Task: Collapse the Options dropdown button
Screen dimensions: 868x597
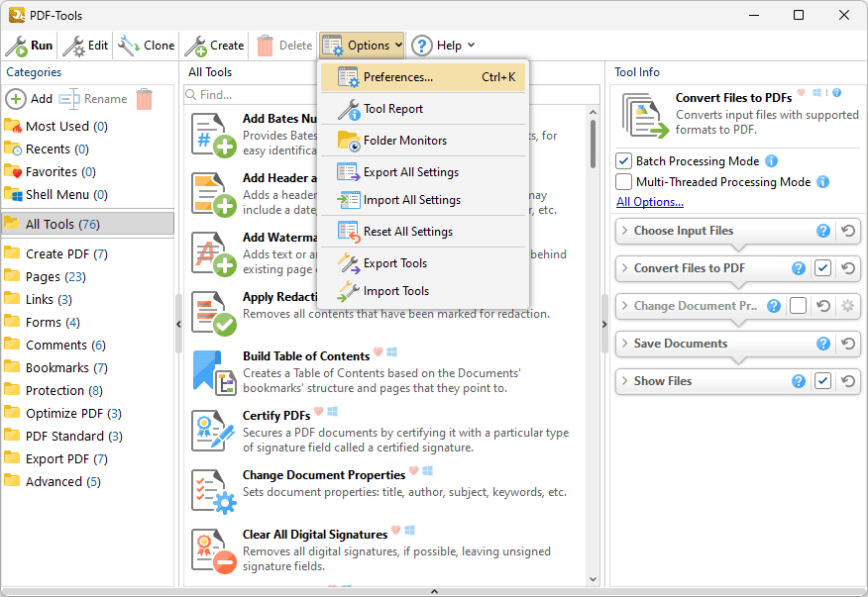Action: point(362,46)
